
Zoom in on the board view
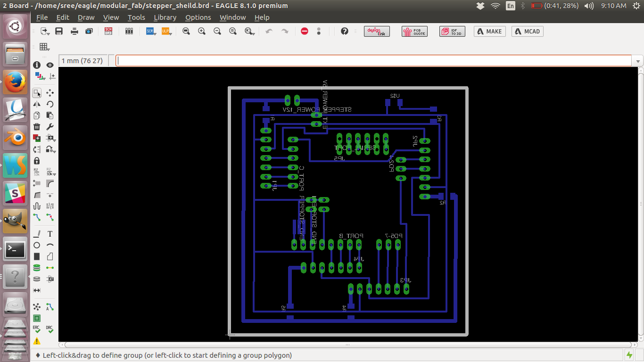(202, 31)
